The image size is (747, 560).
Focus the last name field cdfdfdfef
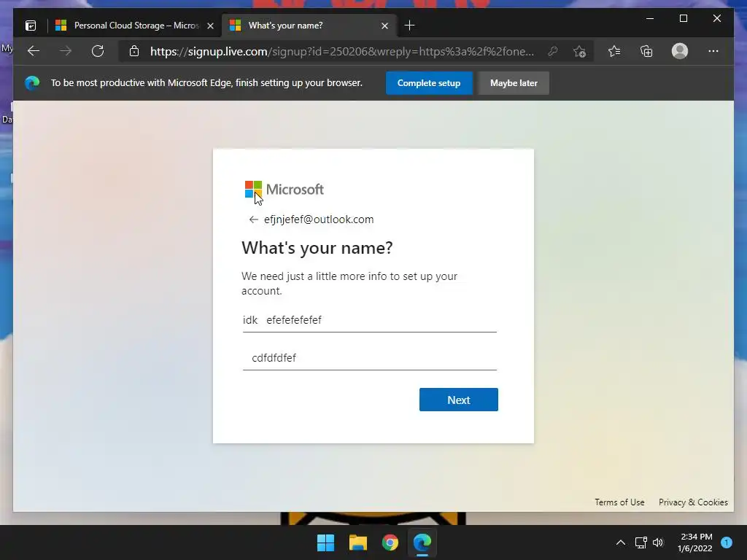tap(370, 358)
